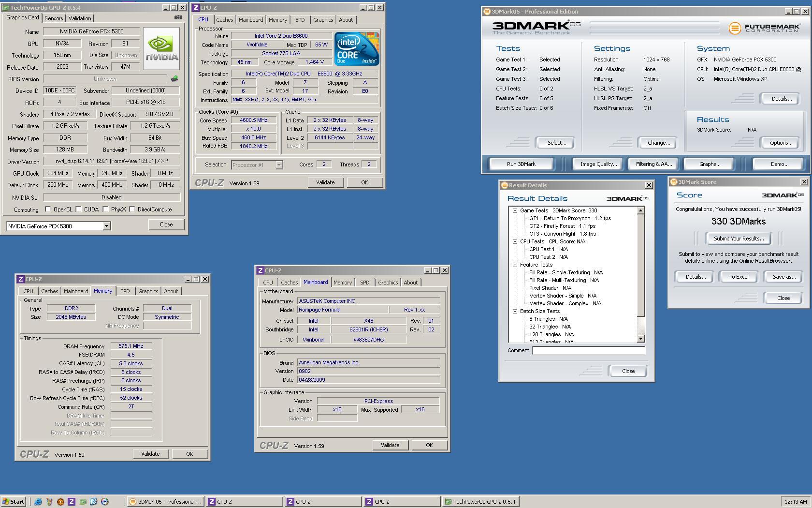Click Save as button in Score window
This screenshot has width=812, height=508.
point(784,277)
